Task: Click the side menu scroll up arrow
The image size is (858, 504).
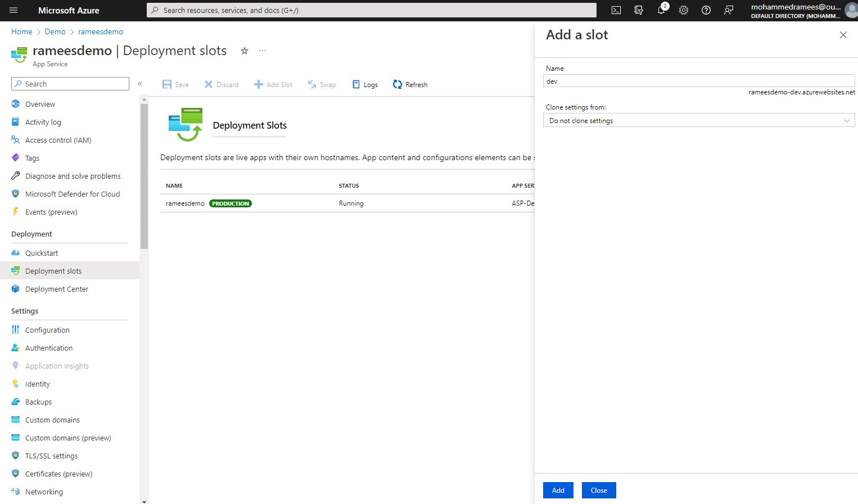Action: 144,99
